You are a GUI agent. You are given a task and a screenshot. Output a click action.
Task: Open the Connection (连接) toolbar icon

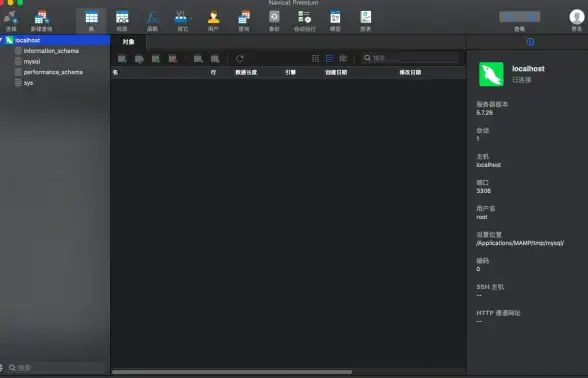coord(11,21)
